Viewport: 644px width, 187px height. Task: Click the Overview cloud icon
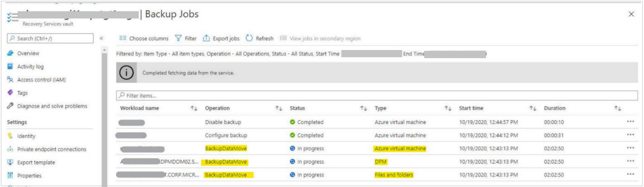pyautogui.click(x=10, y=53)
